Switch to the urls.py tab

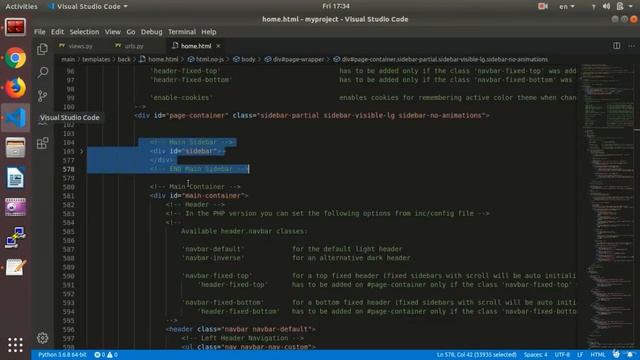point(134,46)
